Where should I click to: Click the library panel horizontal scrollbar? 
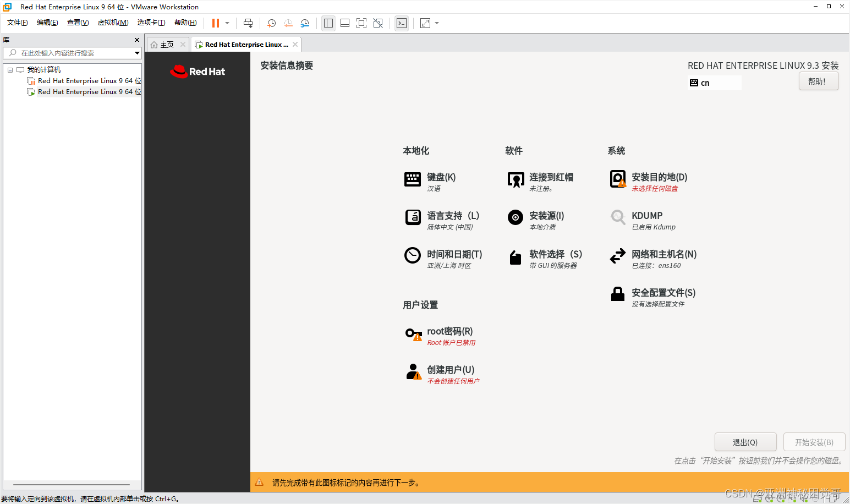pos(72,485)
